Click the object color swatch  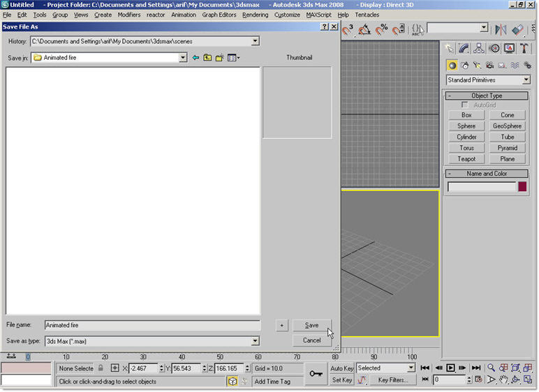coord(522,187)
